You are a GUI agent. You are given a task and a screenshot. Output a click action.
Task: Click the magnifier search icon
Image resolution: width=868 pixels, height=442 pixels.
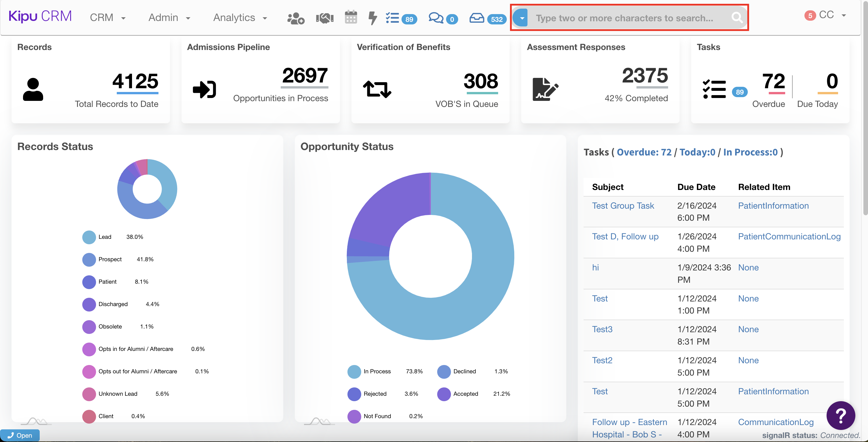click(737, 18)
